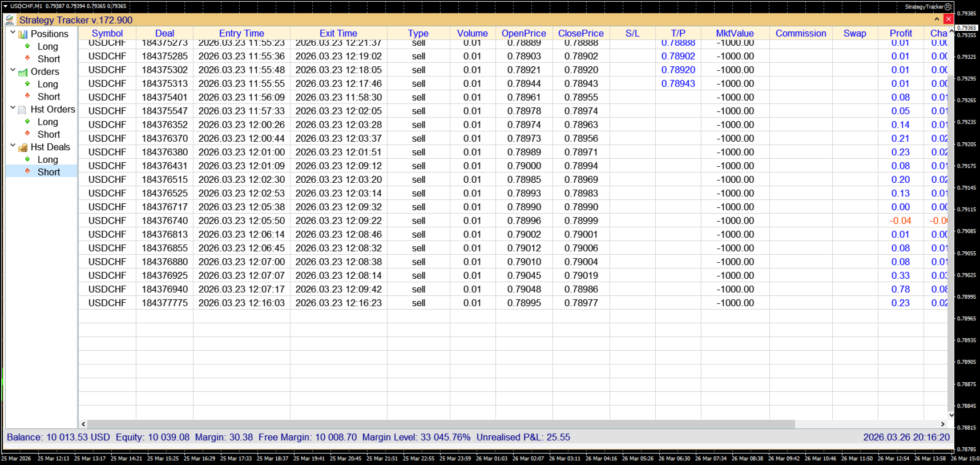Click the Orders tree icon

[x=23, y=72]
